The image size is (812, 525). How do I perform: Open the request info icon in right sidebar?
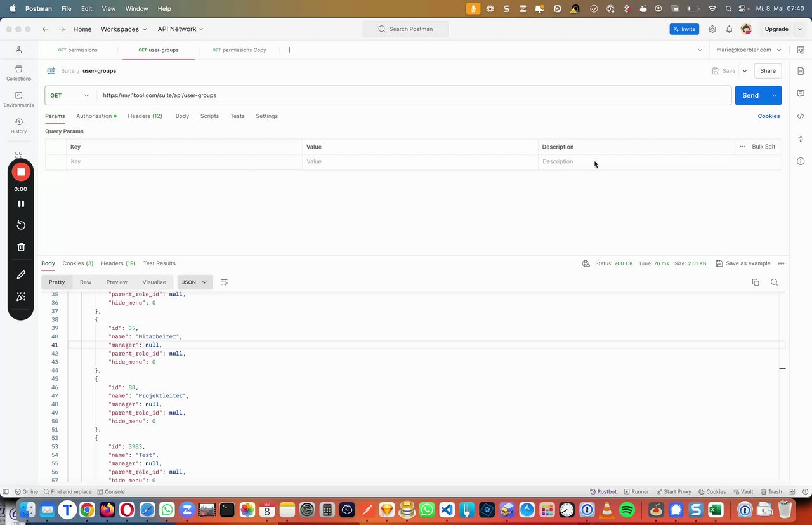[x=801, y=161]
